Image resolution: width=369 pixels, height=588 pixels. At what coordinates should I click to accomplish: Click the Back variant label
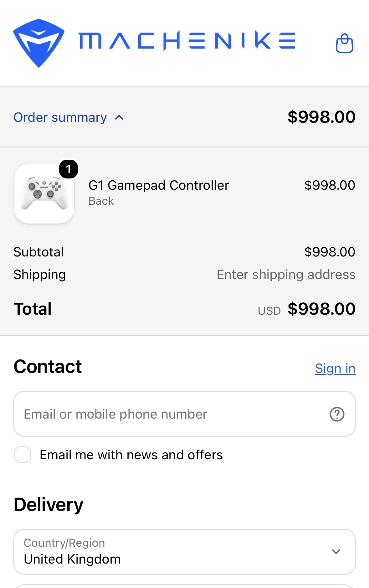pos(101,201)
